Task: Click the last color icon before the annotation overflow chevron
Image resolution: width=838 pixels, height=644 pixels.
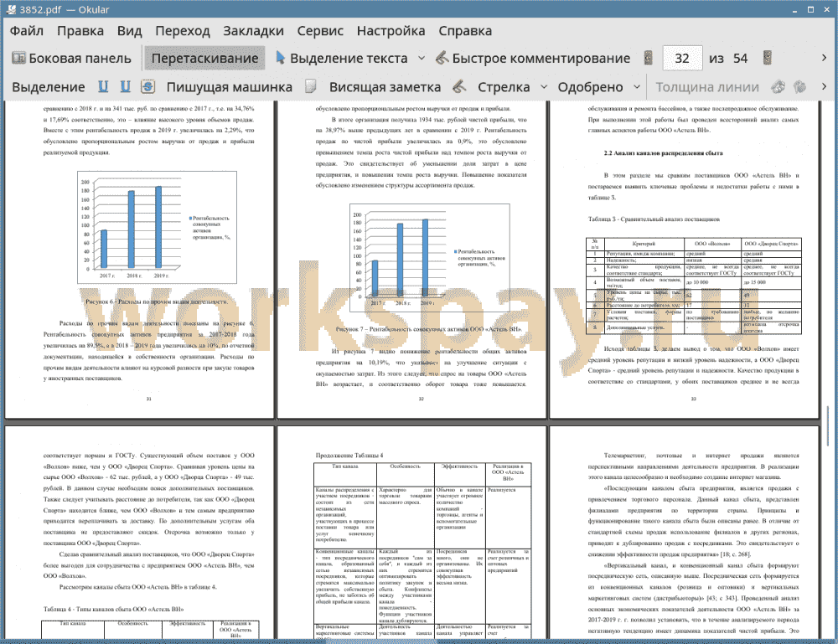Action: click(799, 86)
